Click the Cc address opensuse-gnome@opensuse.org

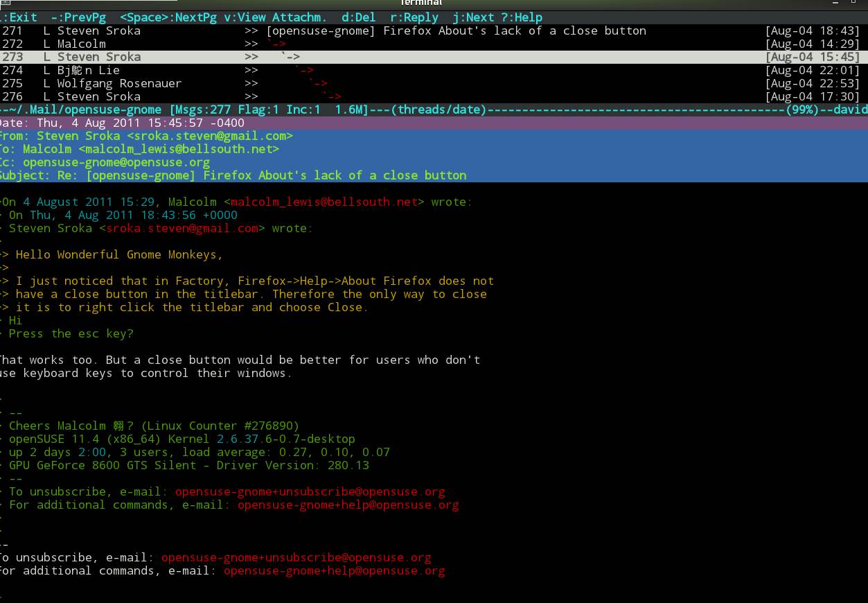click(x=116, y=162)
